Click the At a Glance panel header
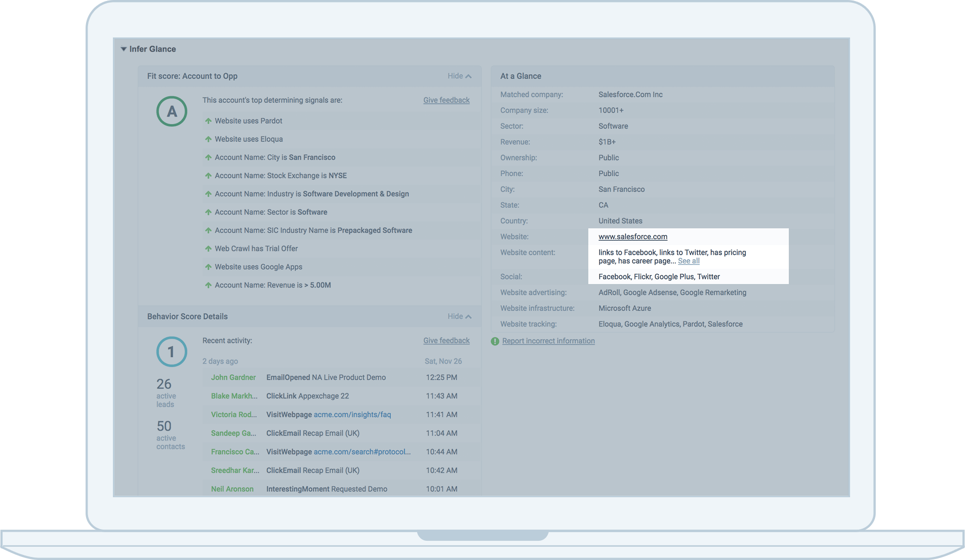Image resolution: width=965 pixels, height=560 pixels. 663,76
